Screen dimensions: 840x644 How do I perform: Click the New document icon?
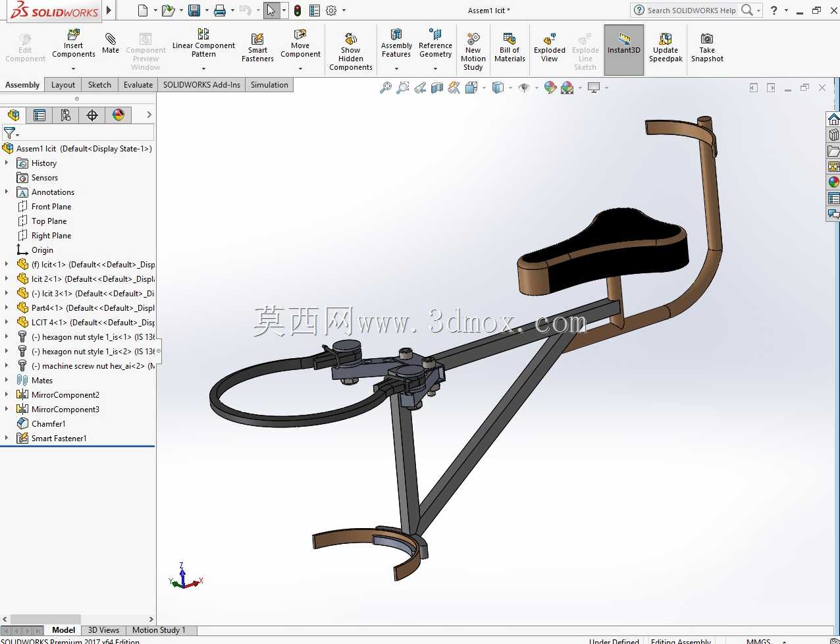143,10
